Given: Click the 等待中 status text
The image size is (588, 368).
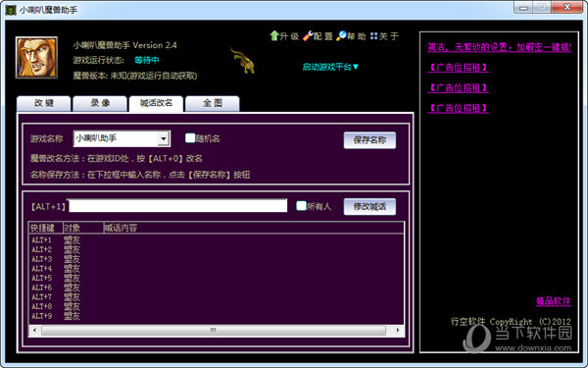Looking at the screenshot, I should [x=147, y=60].
